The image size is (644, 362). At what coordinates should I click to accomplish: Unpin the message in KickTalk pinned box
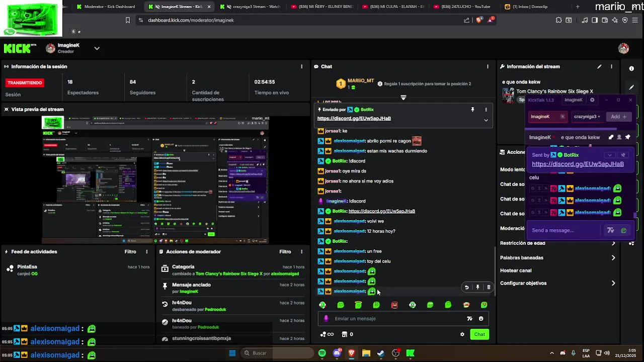(x=623, y=155)
